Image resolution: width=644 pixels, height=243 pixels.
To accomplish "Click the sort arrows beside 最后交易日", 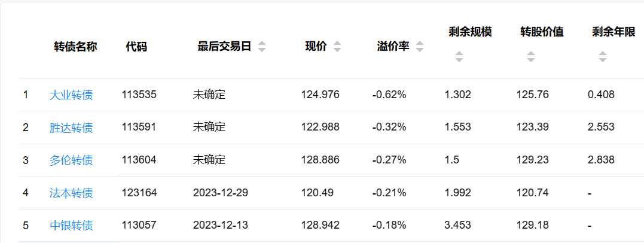I will pos(261,47).
